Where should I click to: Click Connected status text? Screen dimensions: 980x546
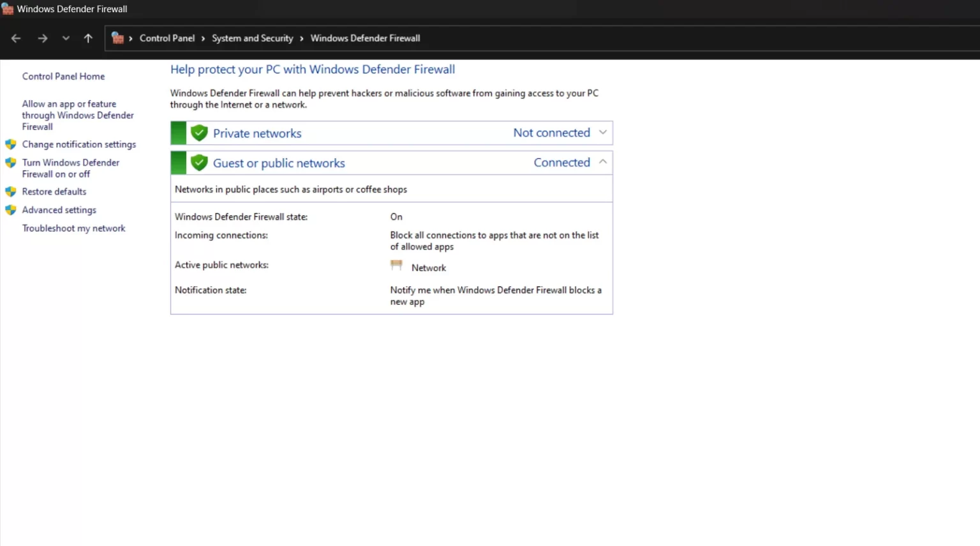[562, 163]
